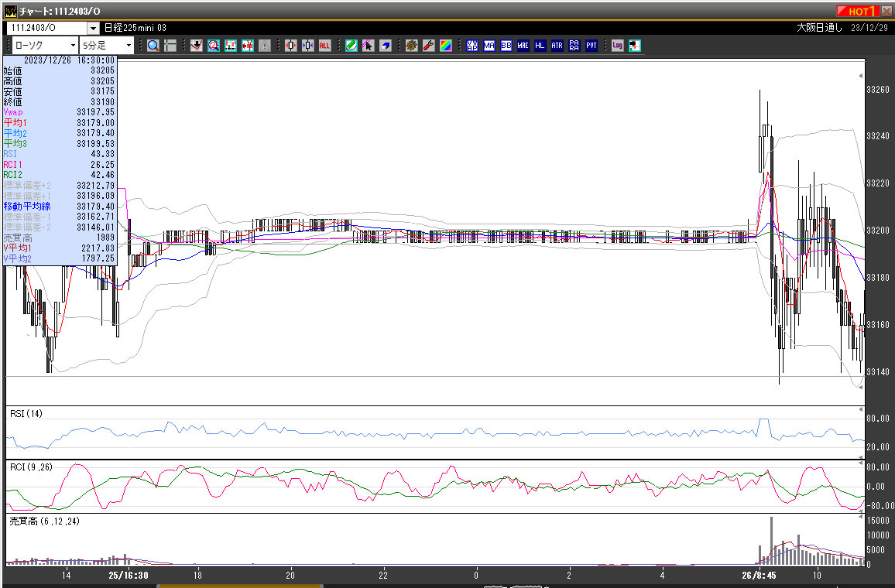Click the magnifier zoom tool icon
The height and width of the screenshot is (588, 895).
coord(153,46)
